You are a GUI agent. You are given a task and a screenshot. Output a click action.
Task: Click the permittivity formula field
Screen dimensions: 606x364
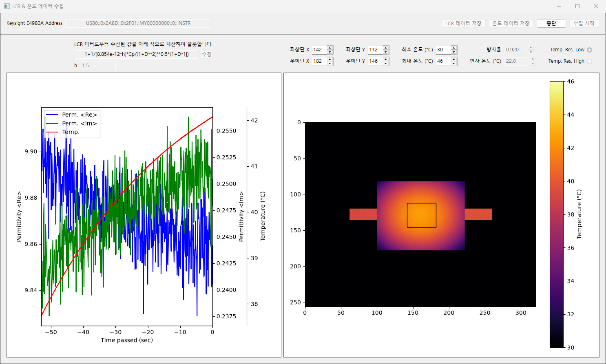[x=136, y=54]
